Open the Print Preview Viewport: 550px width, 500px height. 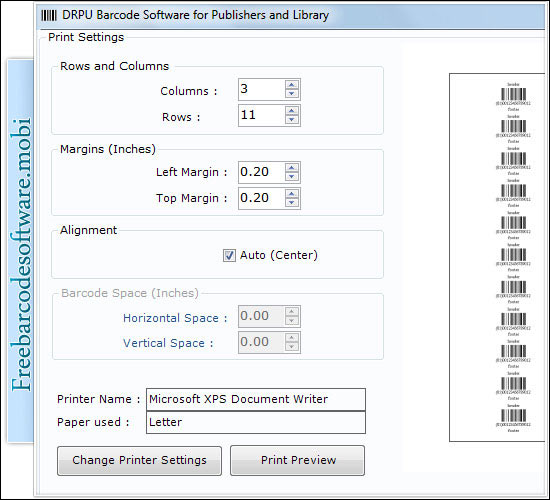[x=297, y=460]
